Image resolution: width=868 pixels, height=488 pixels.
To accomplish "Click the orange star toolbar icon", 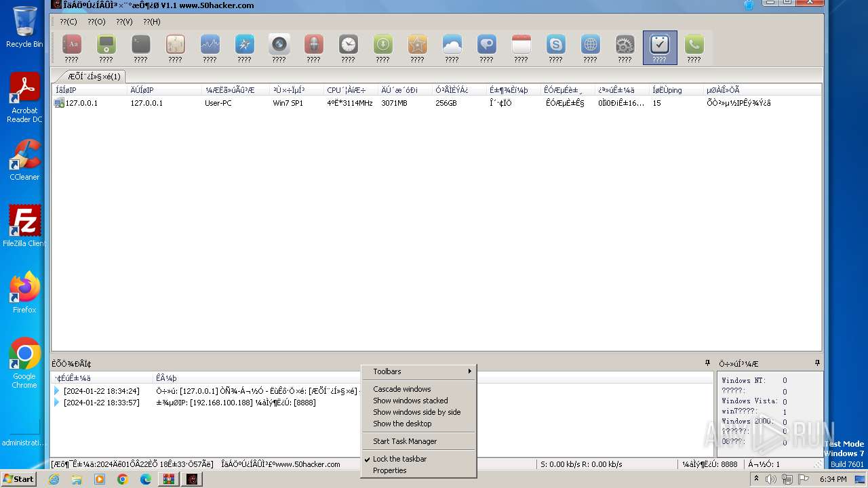I will pyautogui.click(x=417, y=45).
